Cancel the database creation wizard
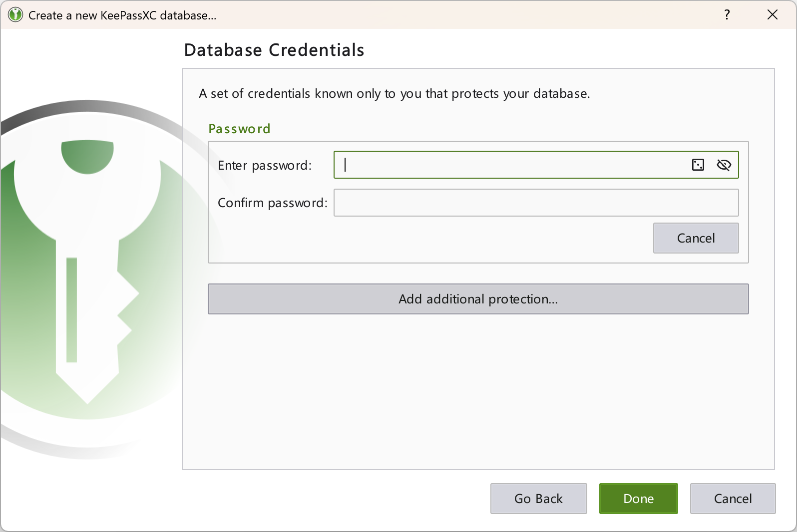797x532 pixels. pos(733,499)
